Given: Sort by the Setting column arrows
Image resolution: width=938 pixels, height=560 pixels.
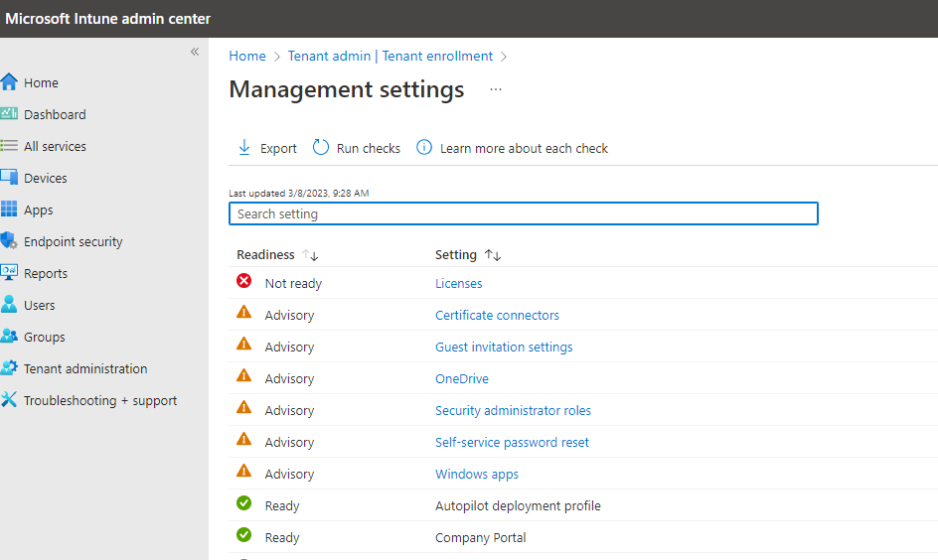Looking at the screenshot, I should [492, 255].
